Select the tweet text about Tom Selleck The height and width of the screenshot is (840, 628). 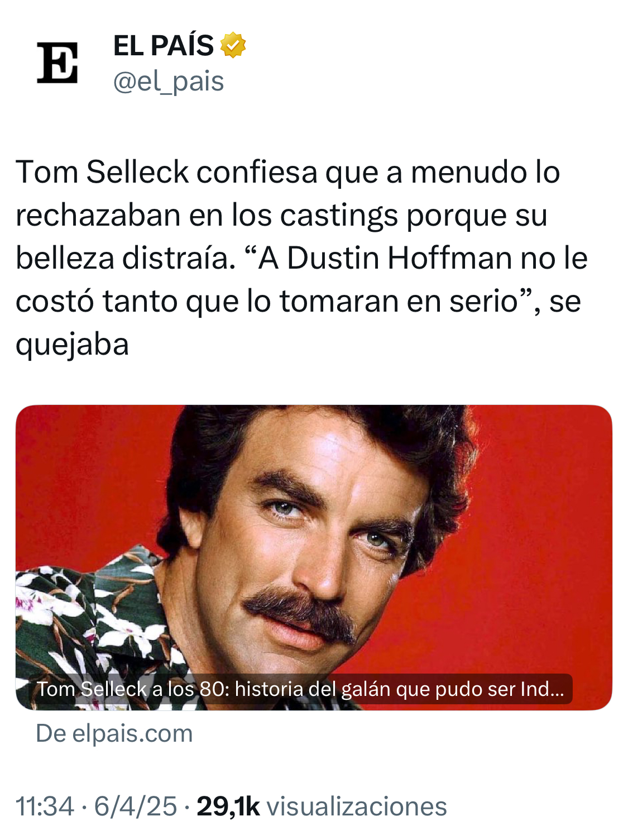[x=301, y=257]
